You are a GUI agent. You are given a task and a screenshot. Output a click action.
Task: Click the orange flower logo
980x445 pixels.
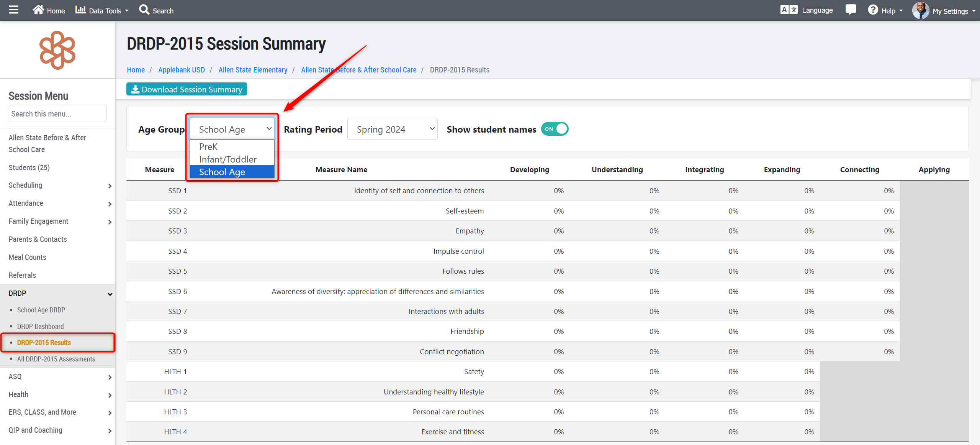click(x=57, y=50)
